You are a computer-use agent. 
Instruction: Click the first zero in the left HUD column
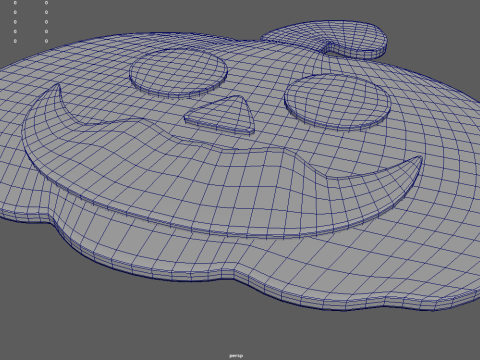coord(15,3)
